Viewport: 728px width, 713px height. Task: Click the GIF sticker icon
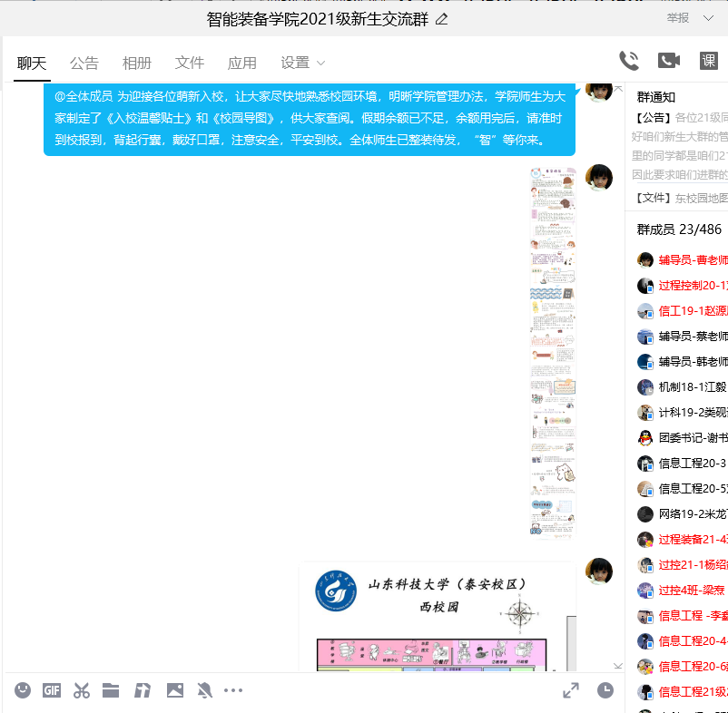(x=52, y=690)
